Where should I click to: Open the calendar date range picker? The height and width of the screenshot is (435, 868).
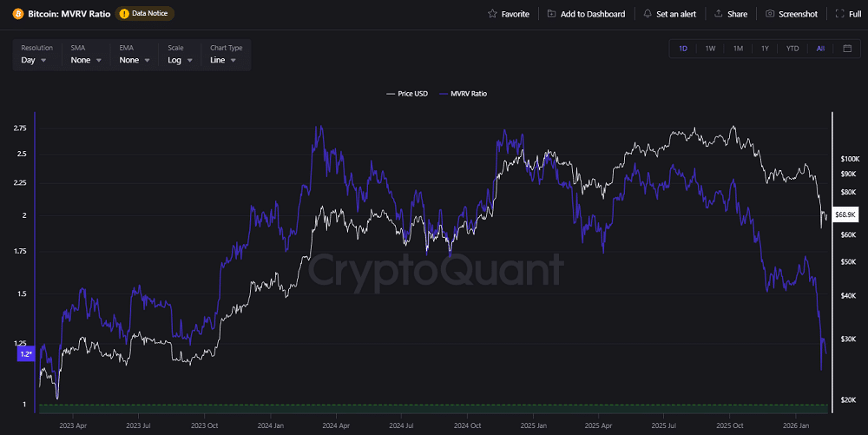click(847, 48)
